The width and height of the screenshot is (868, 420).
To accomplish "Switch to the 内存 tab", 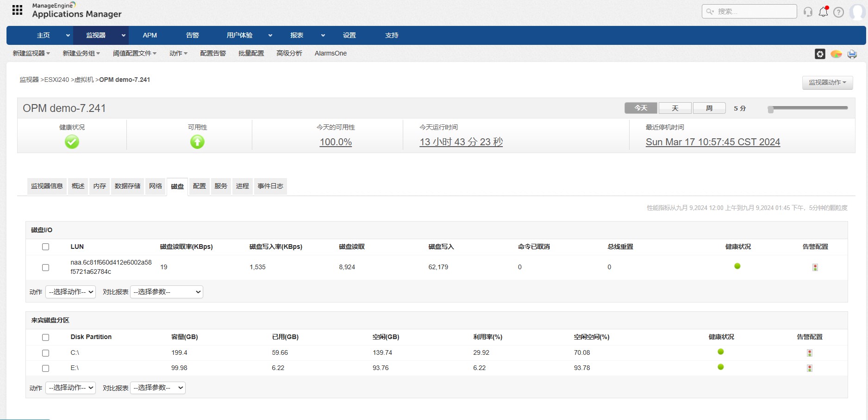I will pyautogui.click(x=100, y=186).
